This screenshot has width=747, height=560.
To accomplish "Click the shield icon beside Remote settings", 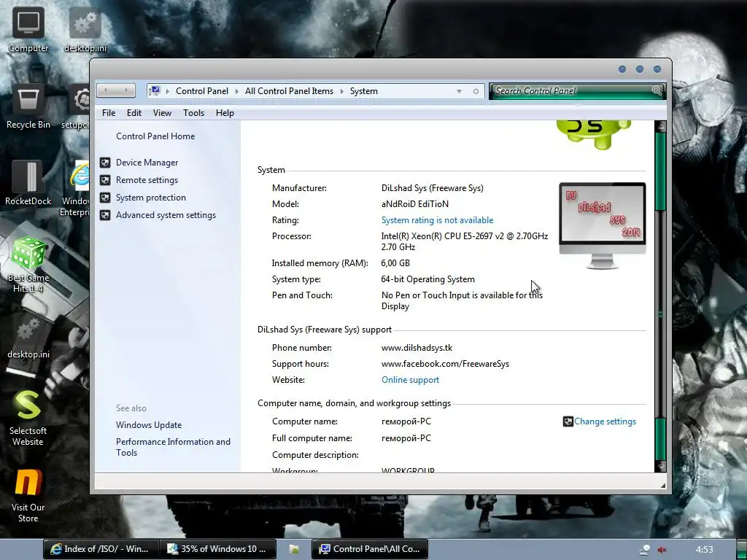I will coord(105,180).
